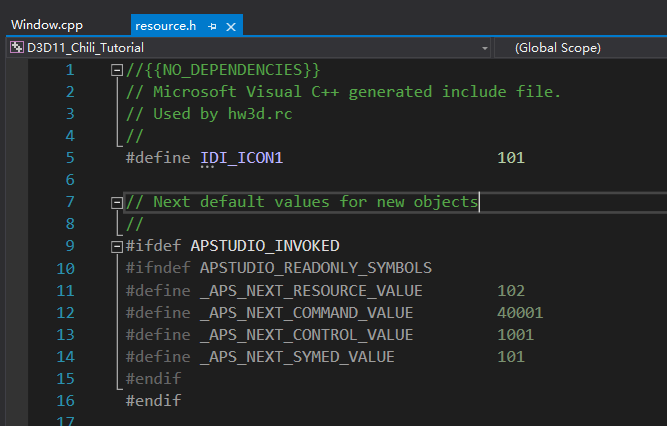Close the resource.h tab
Viewport: 667px width, 426px height.
point(231,27)
